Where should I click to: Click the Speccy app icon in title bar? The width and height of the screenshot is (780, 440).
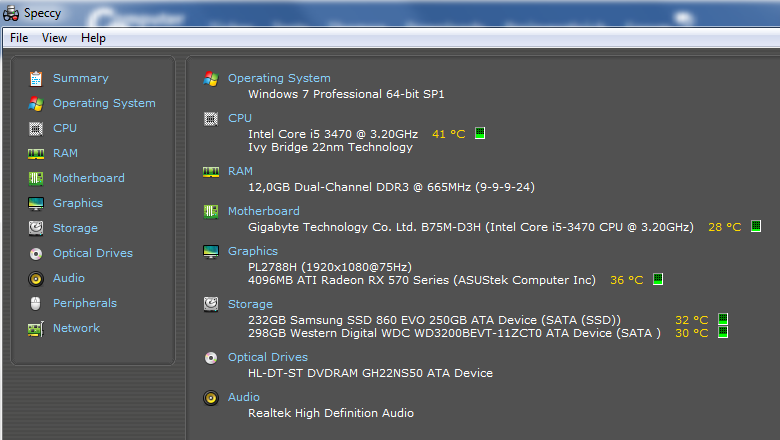11,13
